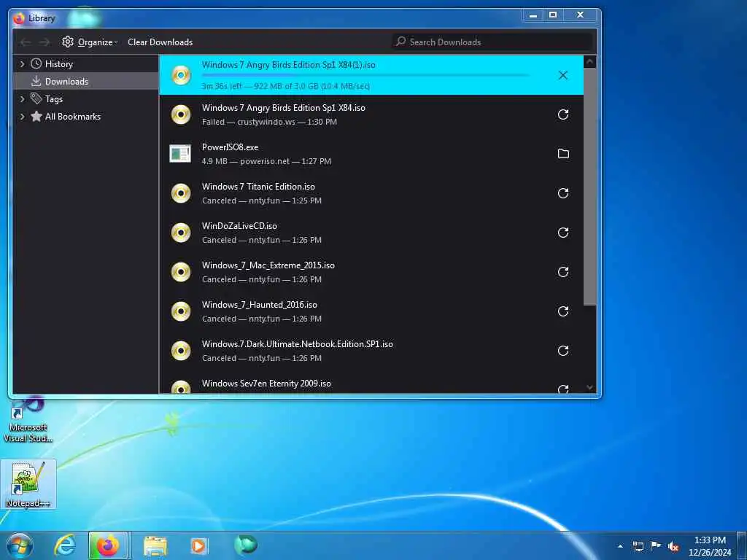Expand the Tags tree node
747x560 pixels.
[x=22, y=98]
